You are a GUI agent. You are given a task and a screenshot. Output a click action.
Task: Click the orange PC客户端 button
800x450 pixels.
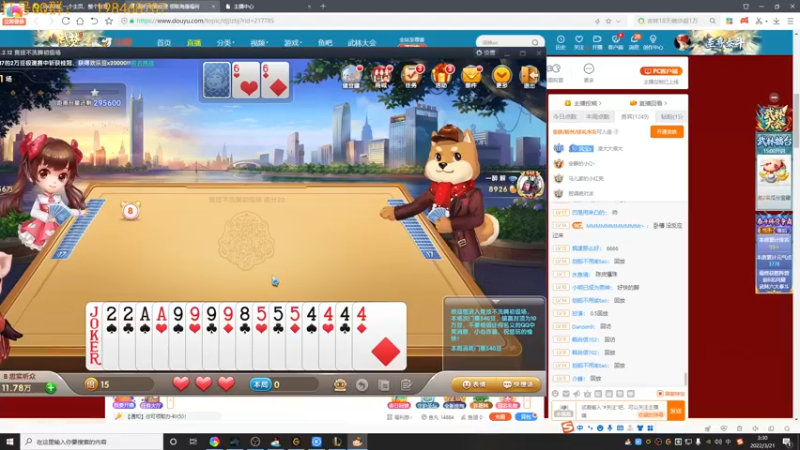pyautogui.click(x=661, y=71)
